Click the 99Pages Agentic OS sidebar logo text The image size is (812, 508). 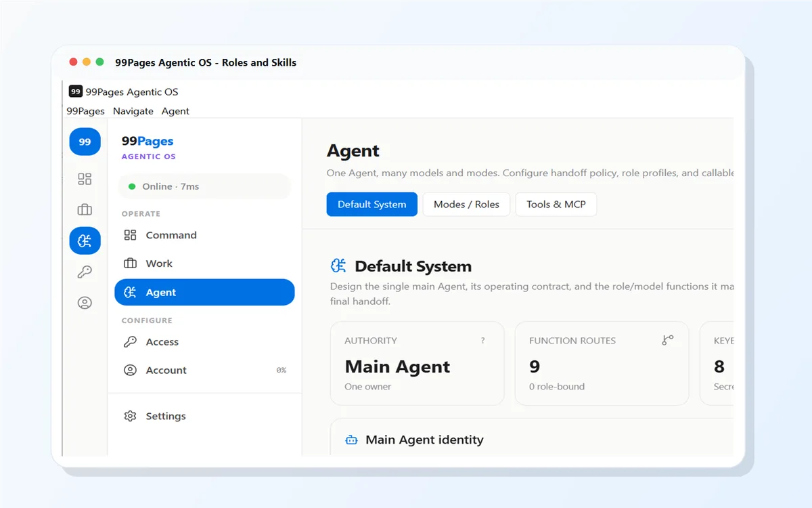pos(148,148)
